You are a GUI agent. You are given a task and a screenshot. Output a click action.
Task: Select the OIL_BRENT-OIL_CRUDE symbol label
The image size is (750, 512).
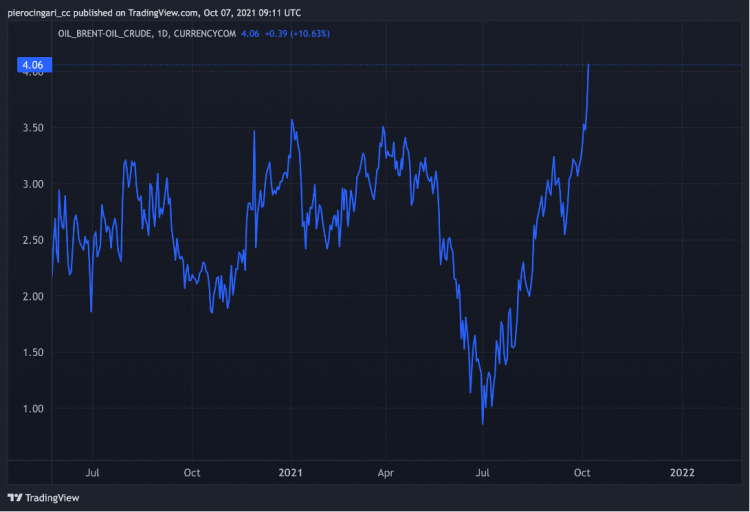105,33
